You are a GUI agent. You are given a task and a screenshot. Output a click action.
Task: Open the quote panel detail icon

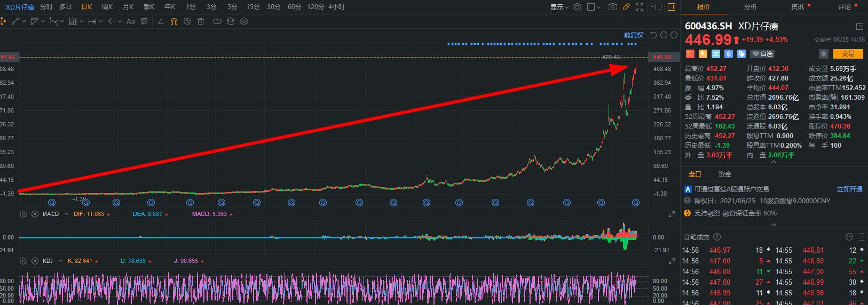(859, 26)
